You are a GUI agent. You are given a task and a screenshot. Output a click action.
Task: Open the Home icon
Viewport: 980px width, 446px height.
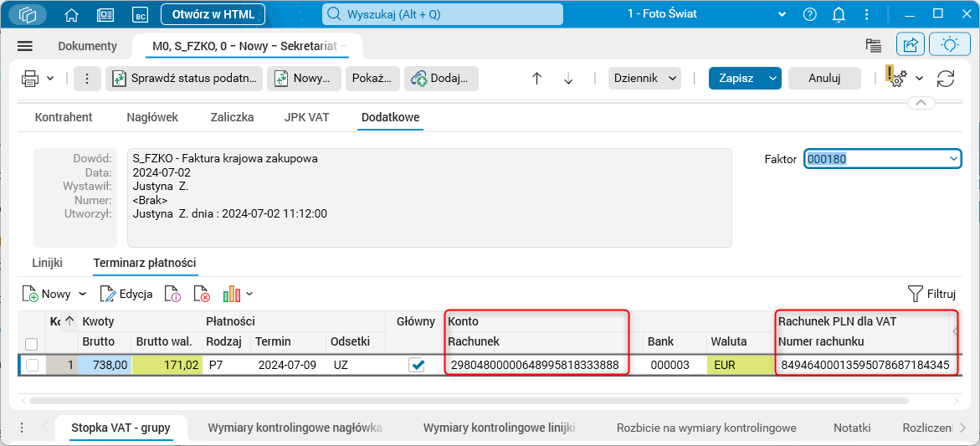tap(73, 13)
